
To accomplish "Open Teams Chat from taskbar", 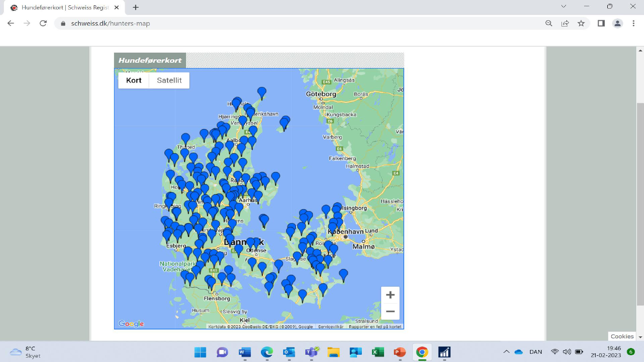I will [222, 352].
